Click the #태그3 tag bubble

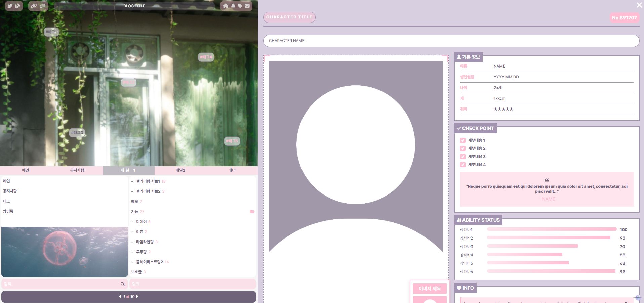pos(77,133)
